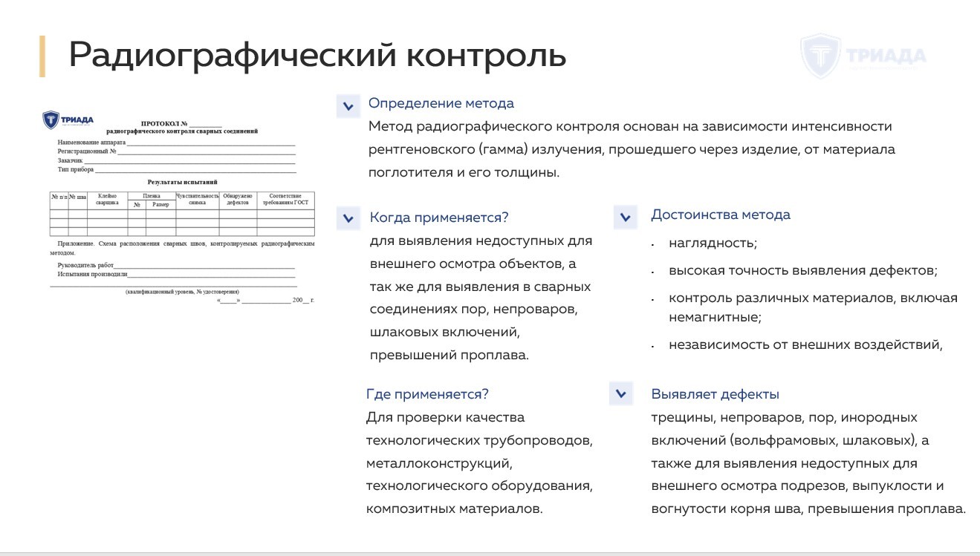Screen dimensions: 980x556
Task: Click the chevron icon beside Определение метода
Action: point(346,106)
